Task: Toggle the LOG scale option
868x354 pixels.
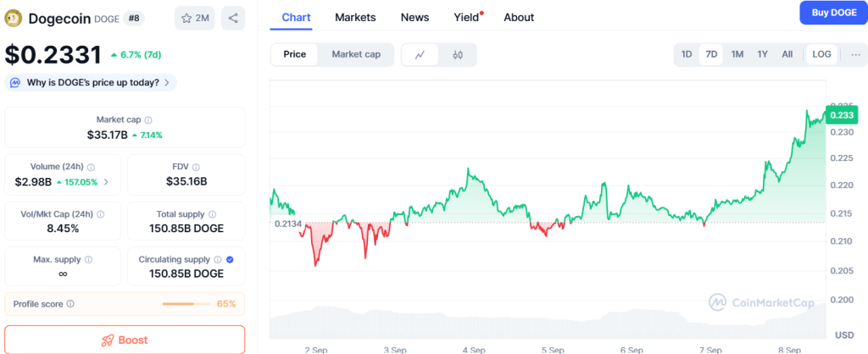Action: click(x=821, y=54)
